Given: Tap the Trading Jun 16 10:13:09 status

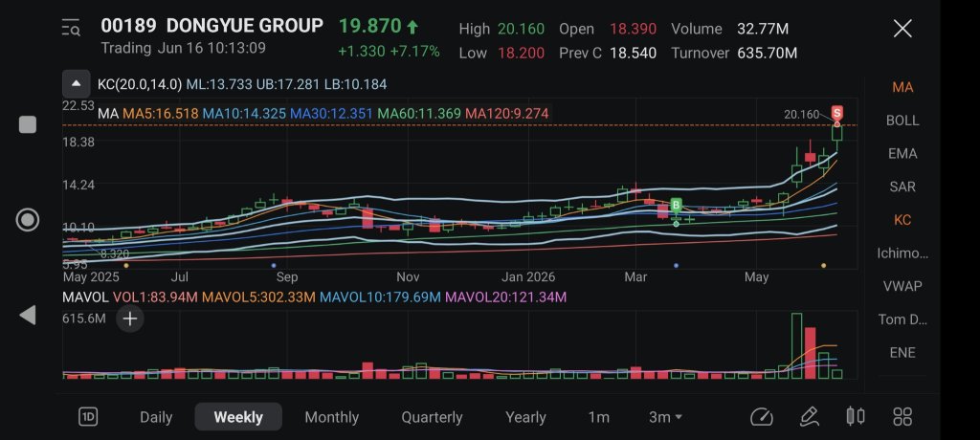Looking at the screenshot, I should [183, 48].
